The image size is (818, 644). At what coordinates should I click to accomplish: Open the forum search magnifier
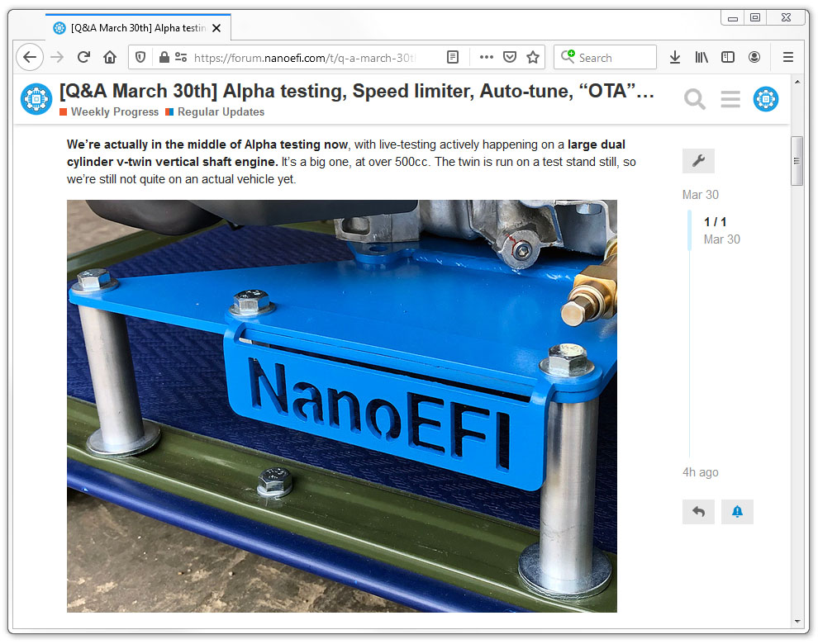click(x=694, y=98)
